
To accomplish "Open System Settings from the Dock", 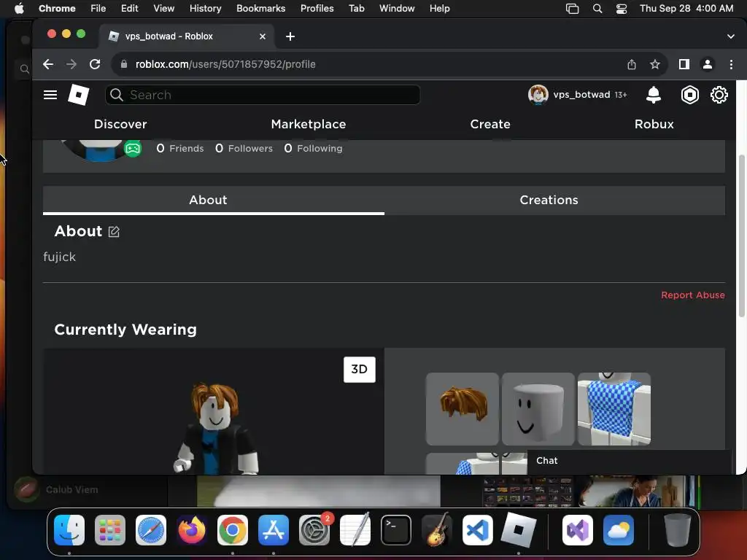I will coord(314,529).
